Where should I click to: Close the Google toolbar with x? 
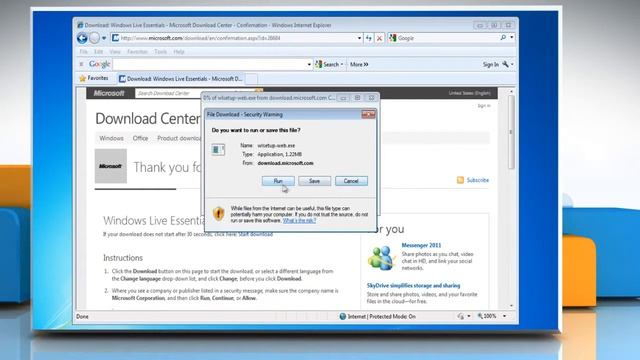click(x=81, y=64)
